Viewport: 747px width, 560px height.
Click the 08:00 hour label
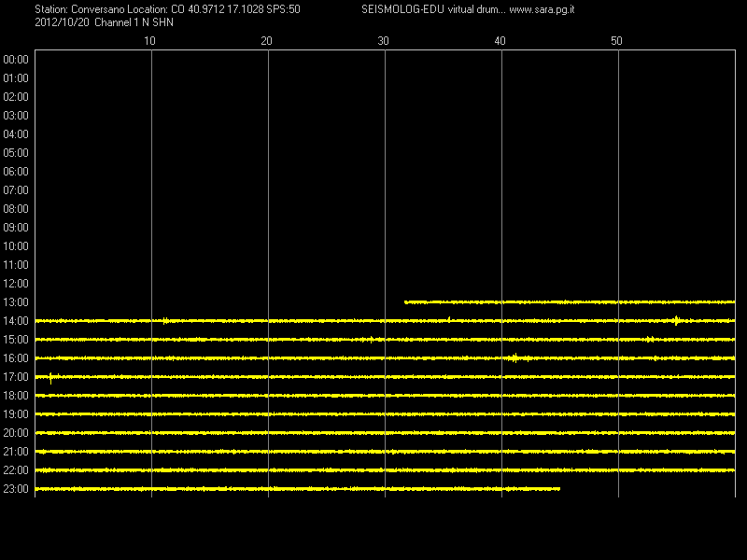[x=16, y=208]
